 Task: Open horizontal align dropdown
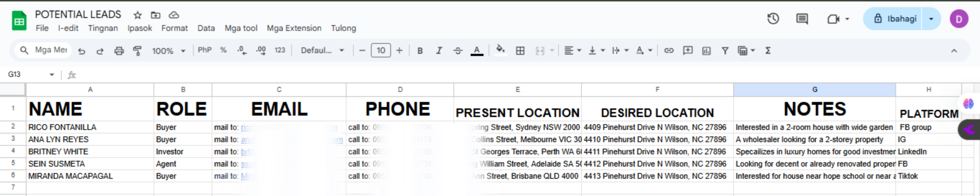(572, 51)
